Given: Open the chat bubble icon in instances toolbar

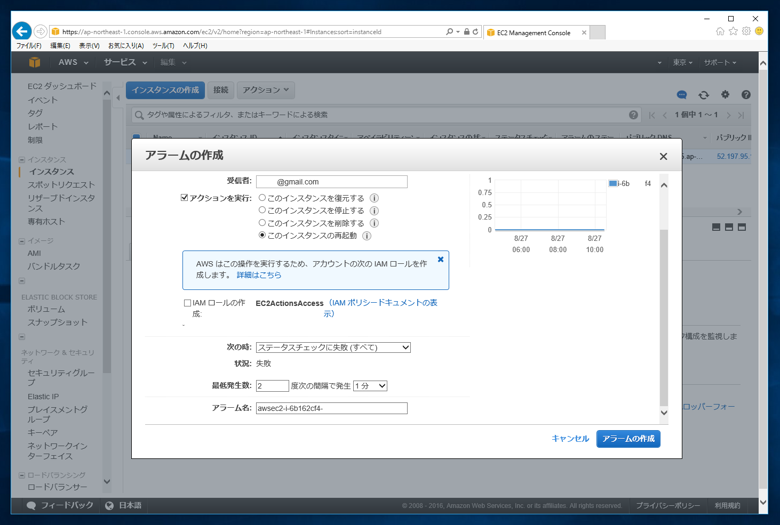Looking at the screenshot, I should pyautogui.click(x=682, y=95).
